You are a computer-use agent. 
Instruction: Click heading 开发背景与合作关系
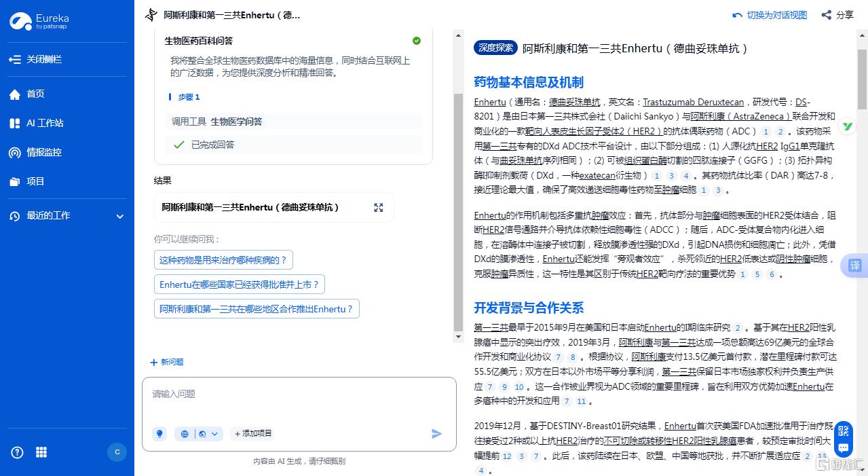click(x=529, y=308)
